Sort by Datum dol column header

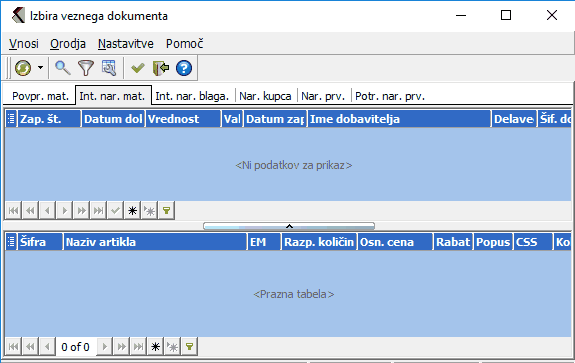tap(113, 119)
